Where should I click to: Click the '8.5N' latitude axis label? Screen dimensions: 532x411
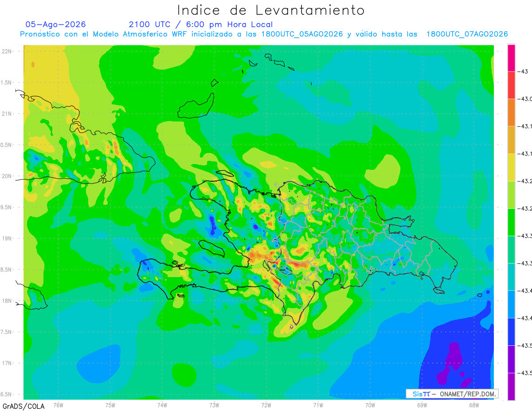[7, 270]
